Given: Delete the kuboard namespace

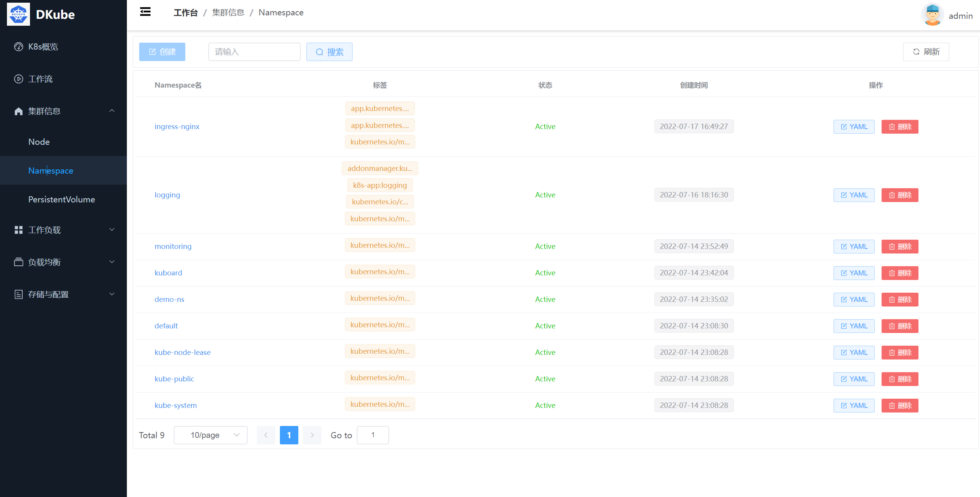Looking at the screenshot, I should click(x=900, y=273).
